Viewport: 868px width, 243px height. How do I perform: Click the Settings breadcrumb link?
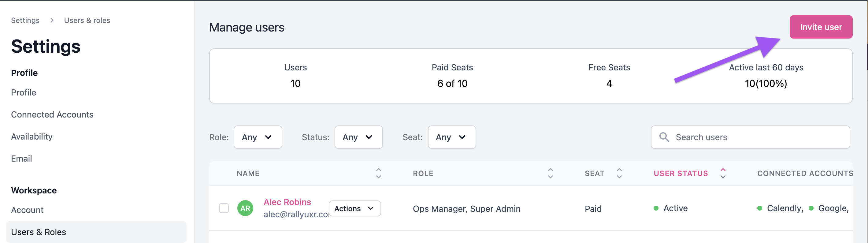point(25,20)
